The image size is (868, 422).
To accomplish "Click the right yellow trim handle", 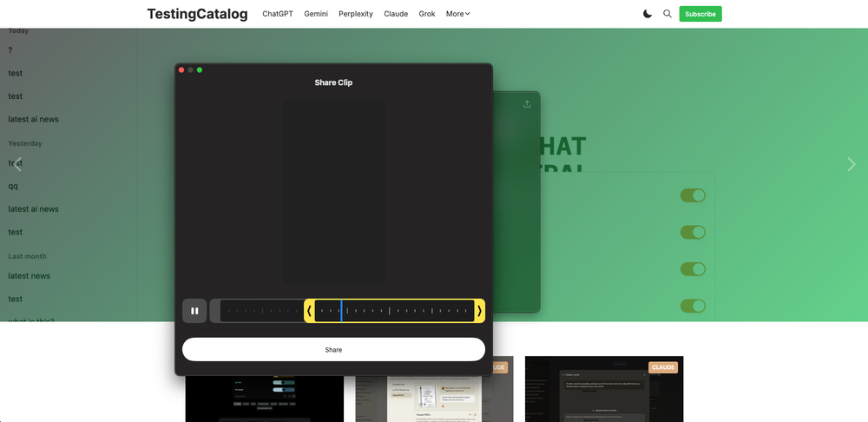I will point(479,311).
